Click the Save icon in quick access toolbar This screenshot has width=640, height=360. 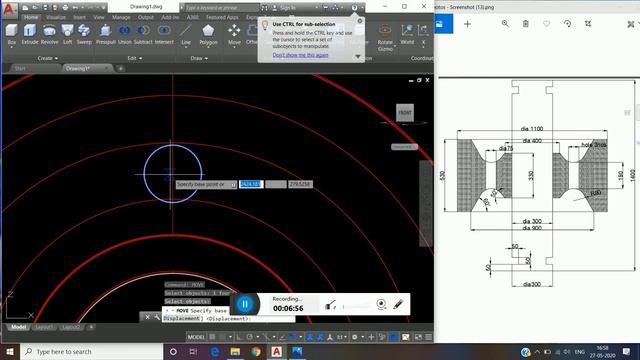pyautogui.click(x=45, y=7)
